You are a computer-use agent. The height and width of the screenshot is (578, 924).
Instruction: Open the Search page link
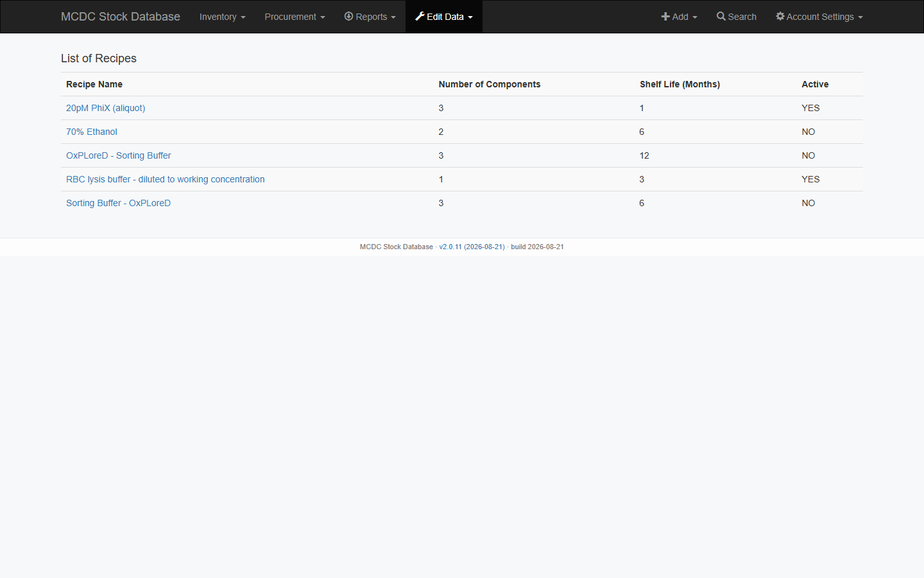pos(737,17)
